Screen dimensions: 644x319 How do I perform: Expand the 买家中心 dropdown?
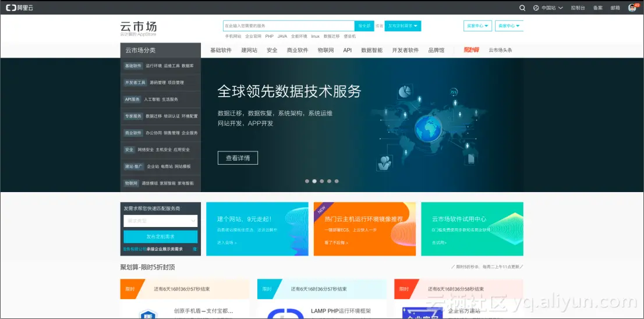click(x=477, y=26)
